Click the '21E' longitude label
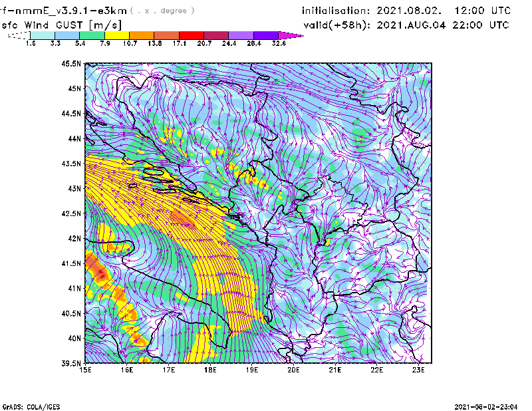The image size is (532, 411). [335, 370]
